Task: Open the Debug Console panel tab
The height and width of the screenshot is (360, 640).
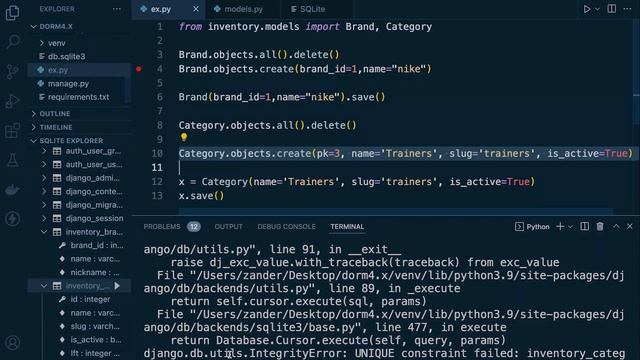Action: click(x=286, y=227)
